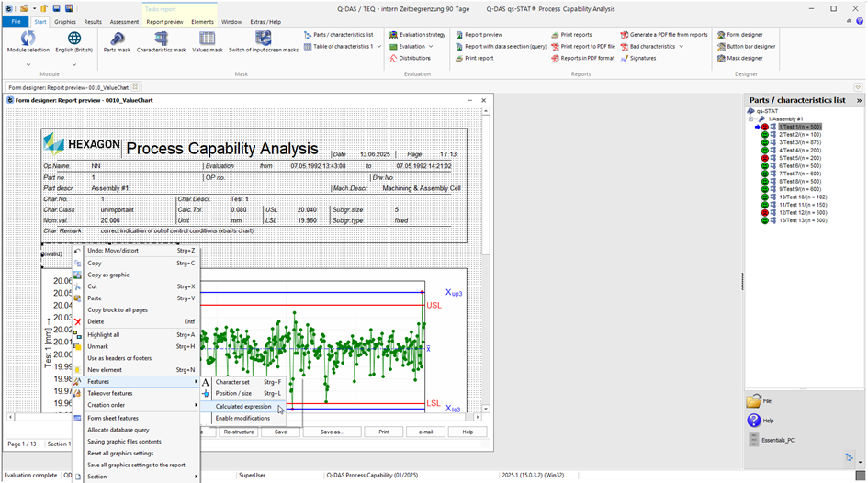Click the Essentials_PC icon
Screen dimensions: 868x483
coord(753,440)
